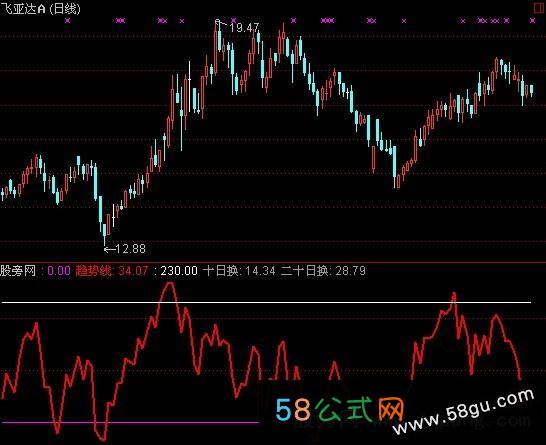This screenshot has height=445, width=546.
Task: Select the 趋势线 34.07 indicator label
Action: point(112,271)
